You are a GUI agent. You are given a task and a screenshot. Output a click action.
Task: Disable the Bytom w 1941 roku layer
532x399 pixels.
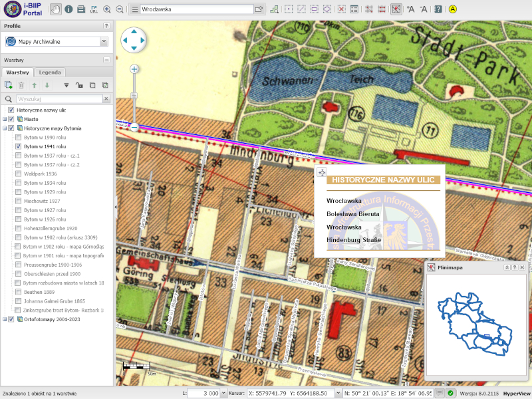19,146
